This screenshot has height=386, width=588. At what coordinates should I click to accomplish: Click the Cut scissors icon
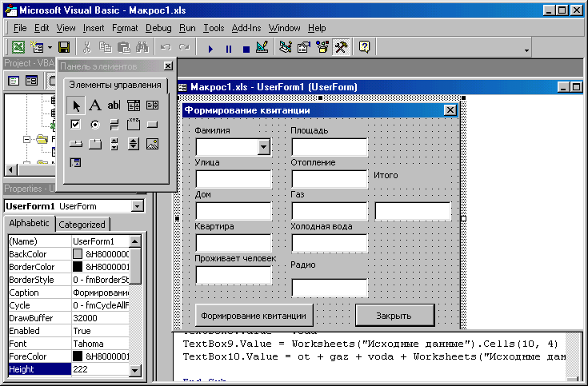pos(87,48)
